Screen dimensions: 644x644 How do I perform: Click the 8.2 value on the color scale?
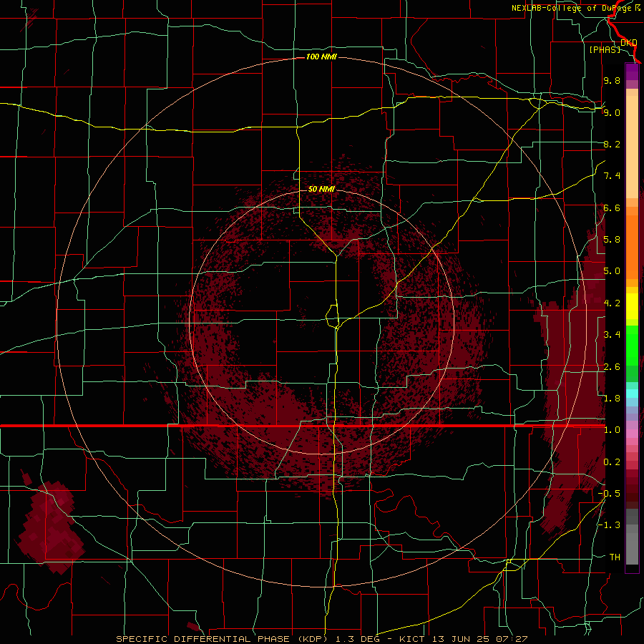coord(612,144)
